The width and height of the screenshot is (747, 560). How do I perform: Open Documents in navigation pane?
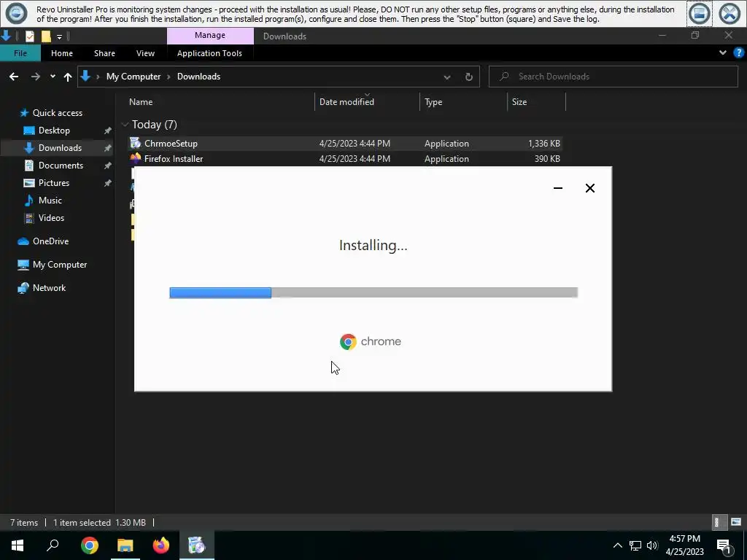click(61, 166)
